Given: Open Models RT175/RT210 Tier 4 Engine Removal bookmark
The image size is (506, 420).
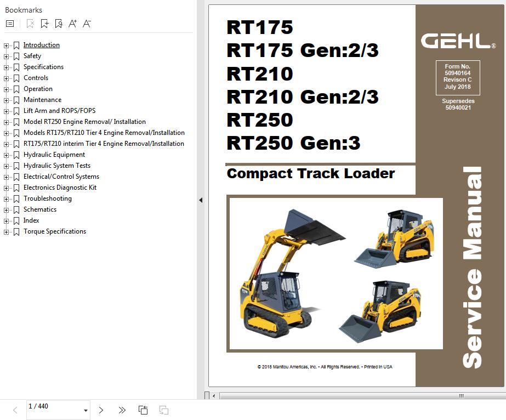Looking at the screenshot, I should (104, 133).
